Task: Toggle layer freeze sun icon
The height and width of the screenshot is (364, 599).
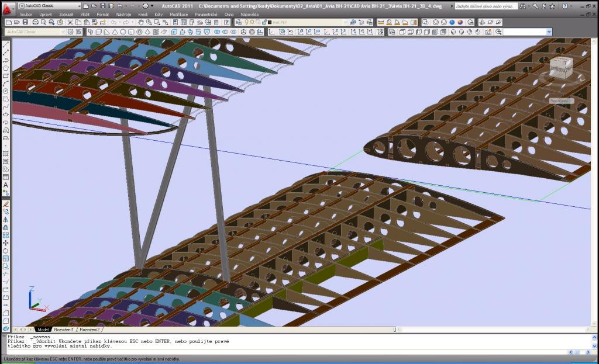Action: tap(252, 22)
